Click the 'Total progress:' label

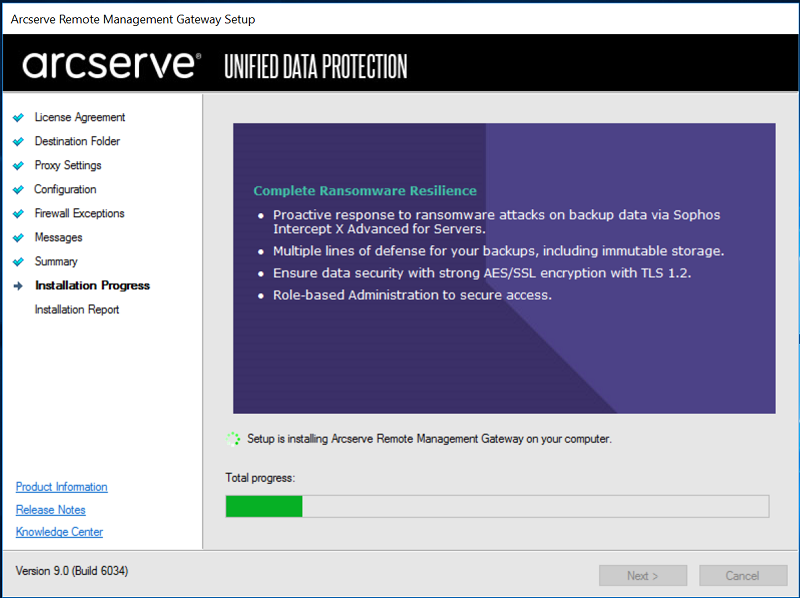point(260,478)
